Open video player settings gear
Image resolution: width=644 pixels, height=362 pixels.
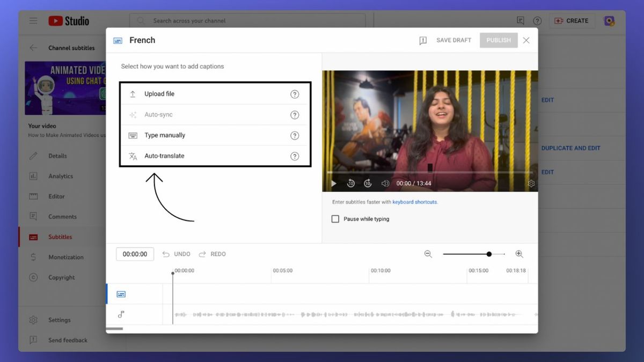(x=531, y=183)
